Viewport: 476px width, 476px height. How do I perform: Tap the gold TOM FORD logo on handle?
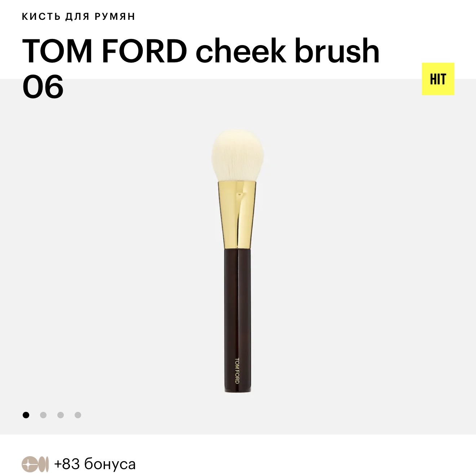(x=237, y=370)
